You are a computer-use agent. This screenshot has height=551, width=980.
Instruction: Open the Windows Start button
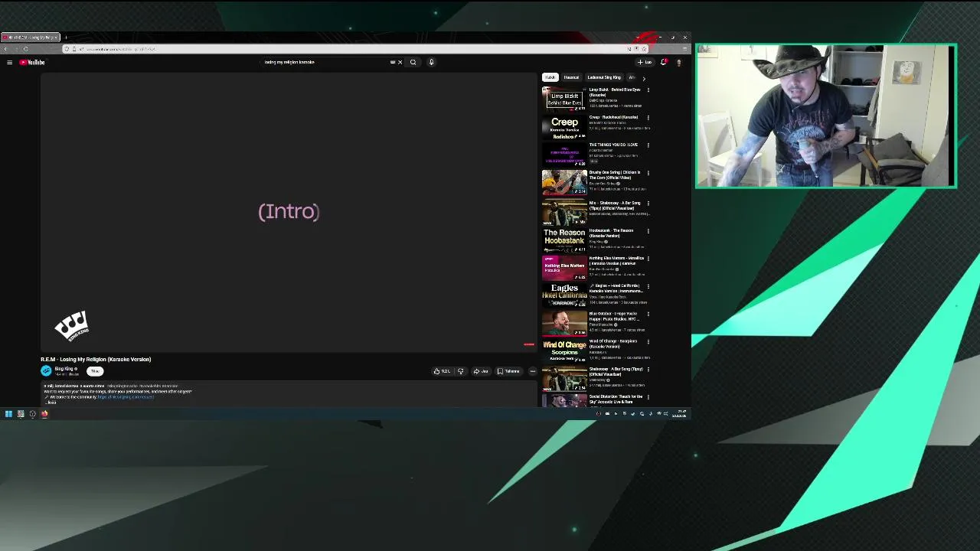click(x=8, y=414)
